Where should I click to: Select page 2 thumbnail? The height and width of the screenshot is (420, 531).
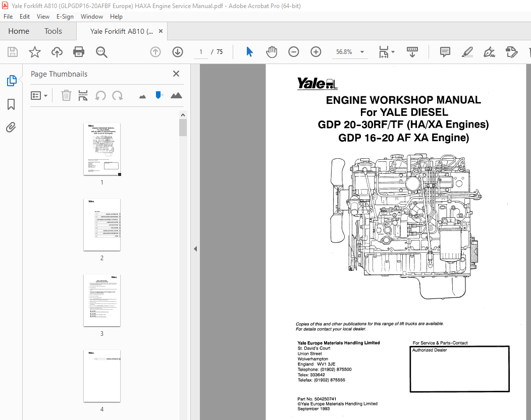point(102,225)
